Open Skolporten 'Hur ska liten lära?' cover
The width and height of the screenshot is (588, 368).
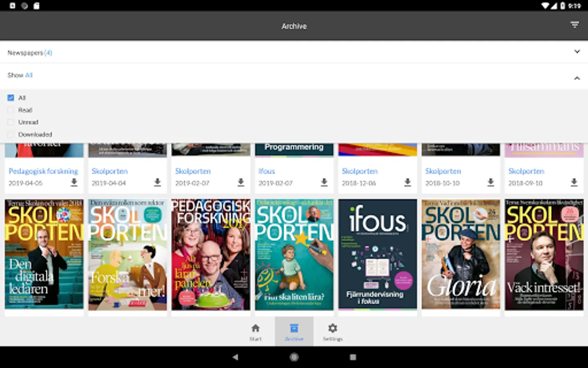(x=294, y=254)
